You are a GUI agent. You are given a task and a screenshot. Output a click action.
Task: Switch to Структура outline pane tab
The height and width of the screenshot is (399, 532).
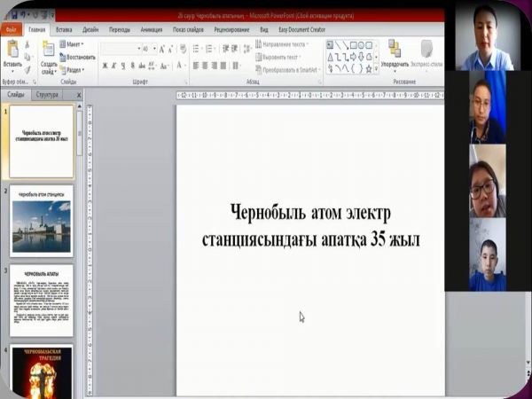47,94
